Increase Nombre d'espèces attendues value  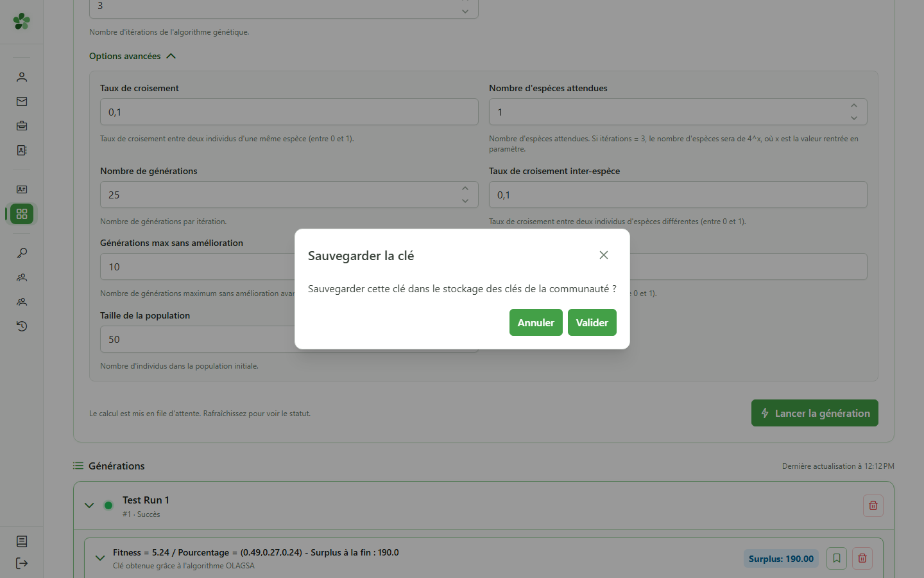tap(854, 106)
